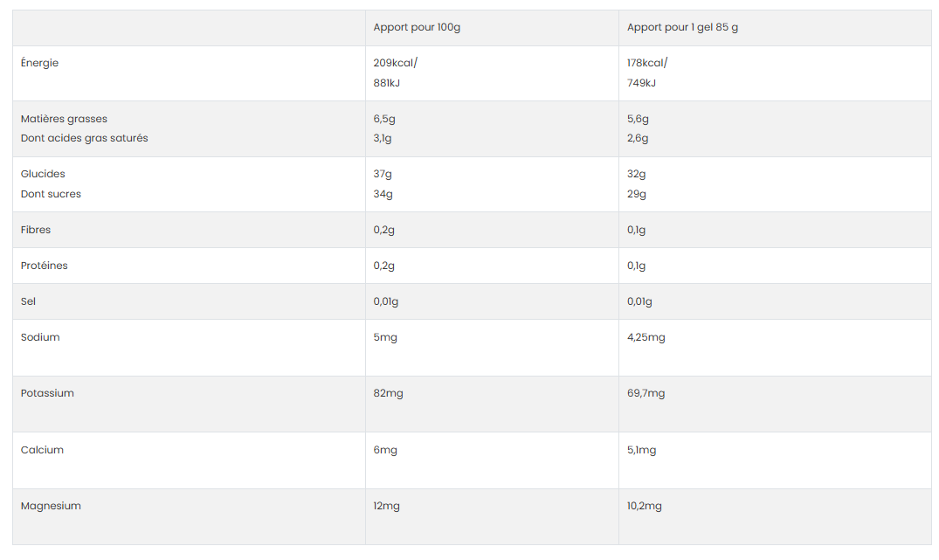Select the "Sel" row label
This screenshot has width=939, height=560.
point(28,301)
